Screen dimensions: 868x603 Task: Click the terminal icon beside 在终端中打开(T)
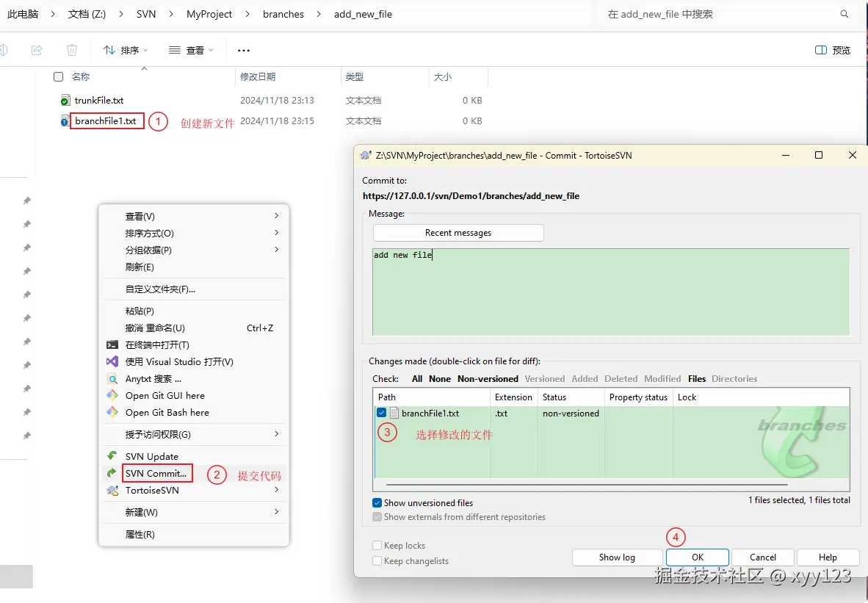click(112, 344)
